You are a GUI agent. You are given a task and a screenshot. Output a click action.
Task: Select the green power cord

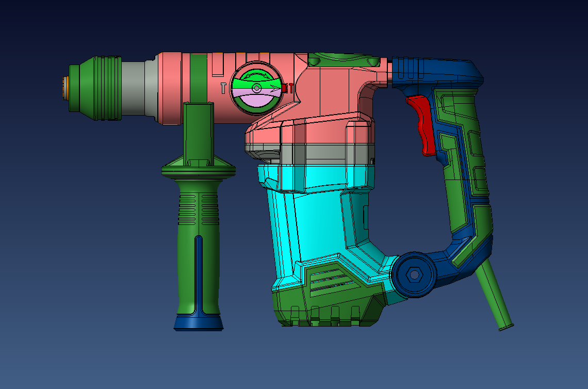pyautogui.click(x=495, y=295)
